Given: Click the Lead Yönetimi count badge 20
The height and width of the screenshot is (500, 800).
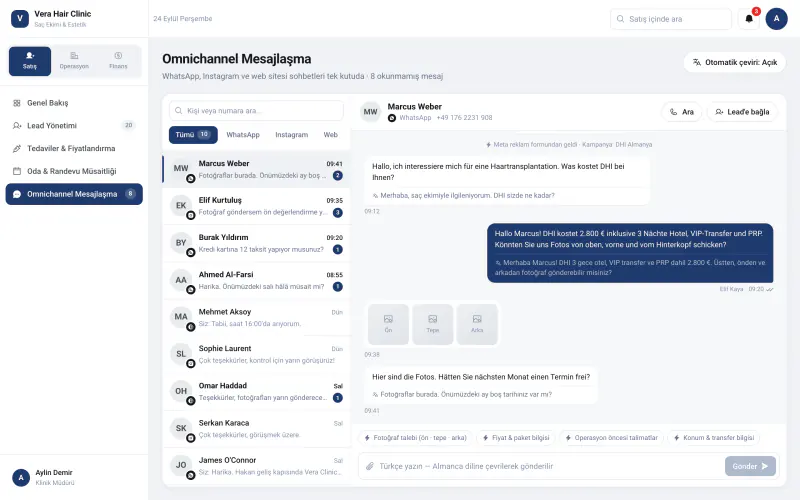Looking at the screenshot, I should tap(129, 126).
